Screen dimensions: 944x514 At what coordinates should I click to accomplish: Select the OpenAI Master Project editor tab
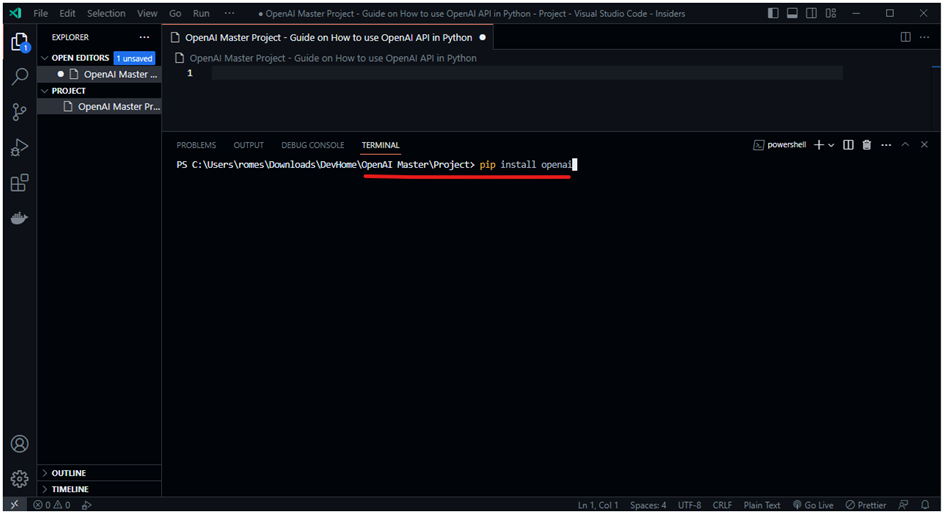tap(328, 37)
